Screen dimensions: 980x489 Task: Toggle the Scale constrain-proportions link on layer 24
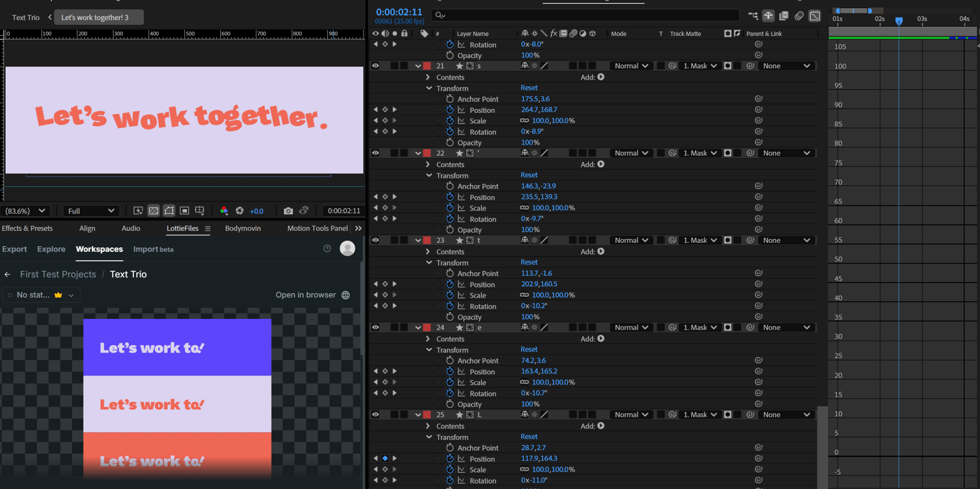point(524,383)
